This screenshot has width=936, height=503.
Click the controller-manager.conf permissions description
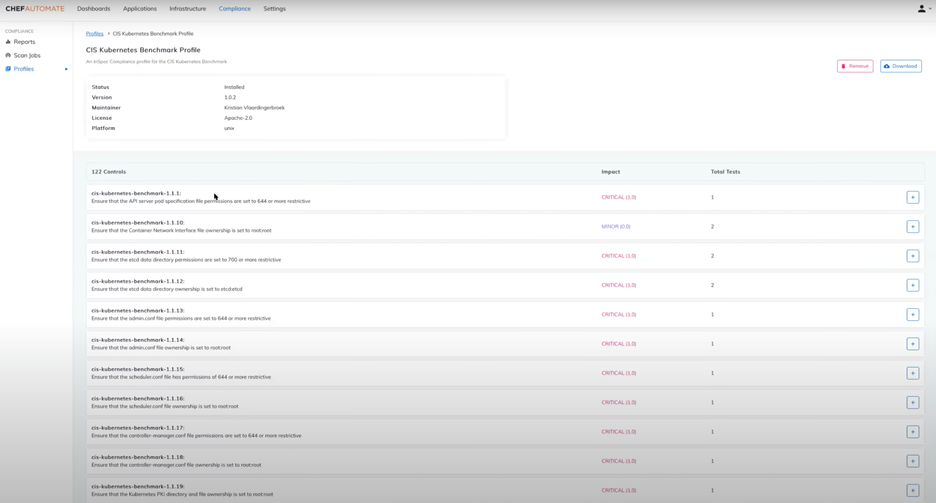point(196,436)
